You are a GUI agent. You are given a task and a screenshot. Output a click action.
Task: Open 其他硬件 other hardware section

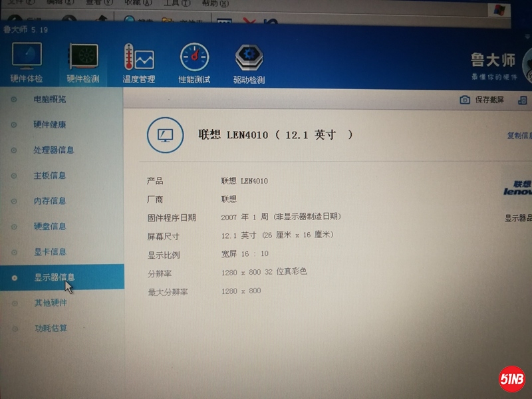51,303
